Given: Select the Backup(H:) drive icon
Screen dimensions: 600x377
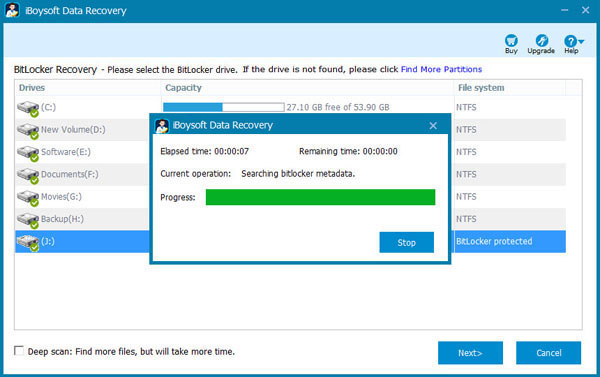Looking at the screenshot, I should tap(28, 220).
